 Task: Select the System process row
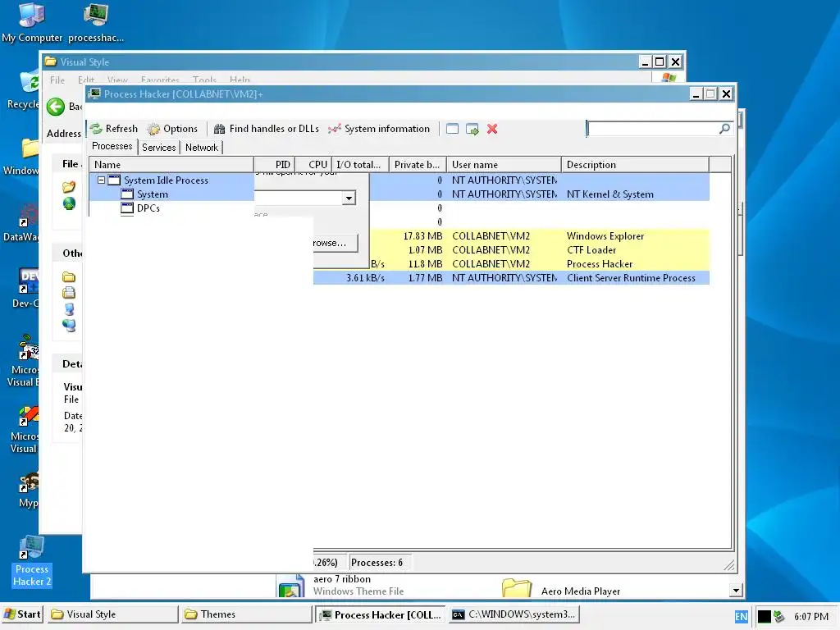399,194
